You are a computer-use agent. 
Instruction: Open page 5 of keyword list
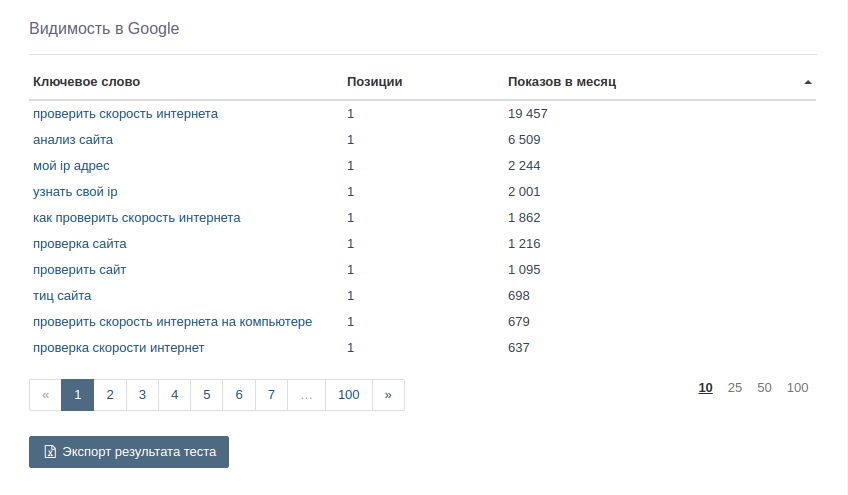206,395
